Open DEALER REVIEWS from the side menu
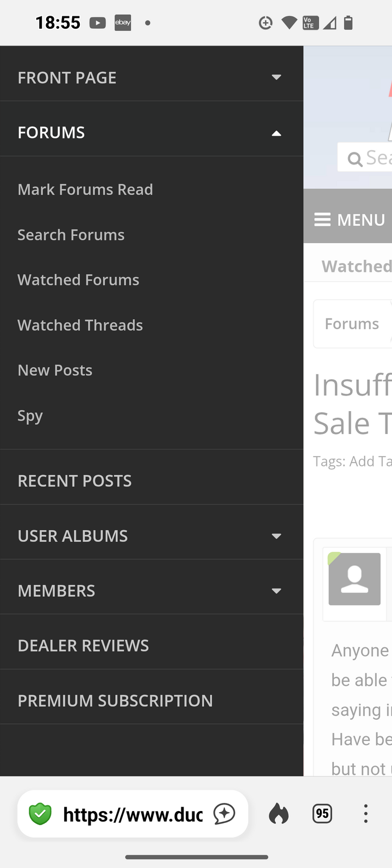 click(83, 646)
